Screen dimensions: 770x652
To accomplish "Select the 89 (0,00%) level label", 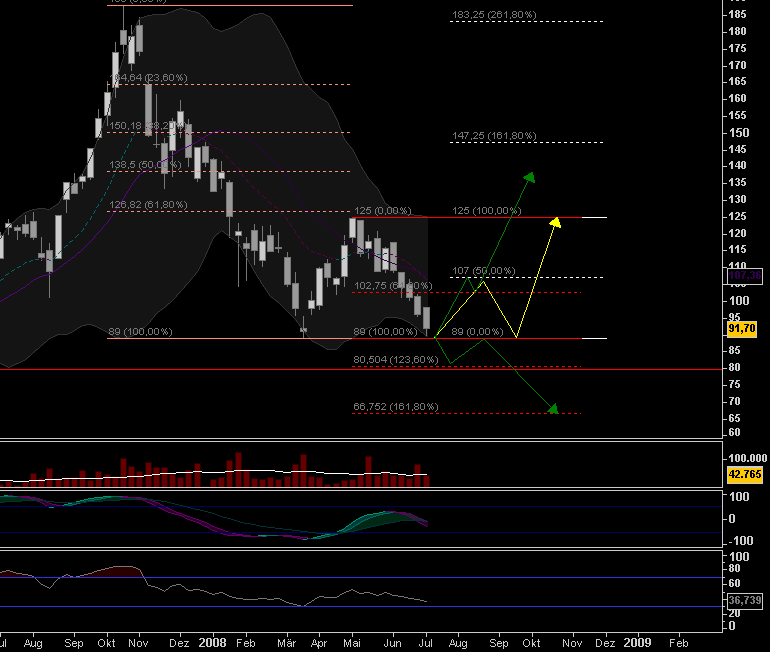I will click(477, 331).
